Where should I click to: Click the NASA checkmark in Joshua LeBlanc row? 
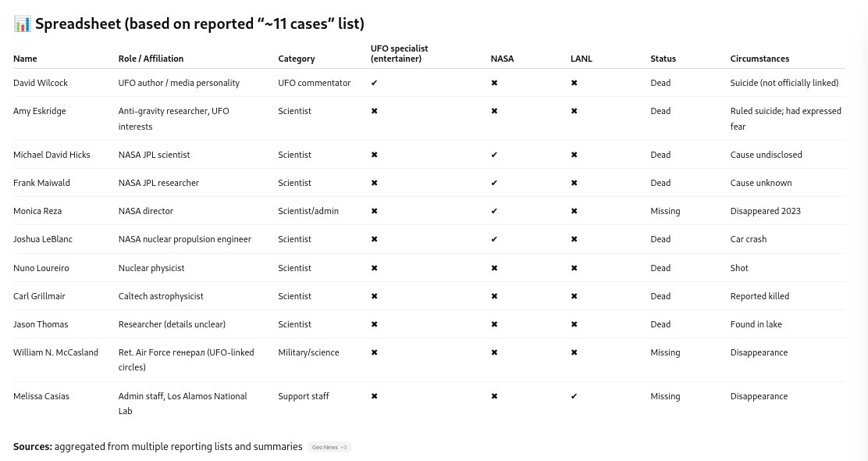pyautogui.click(x=494, y=239)
